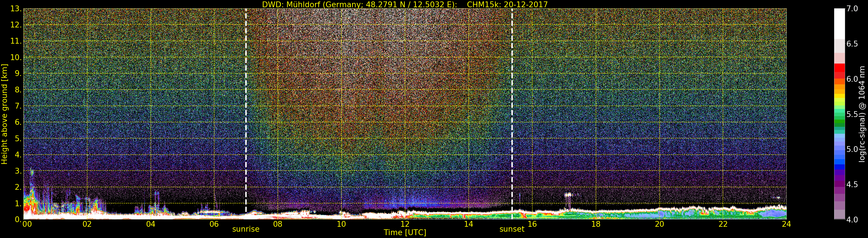868x238 pixels.
Task: Click the '4.5' value on the colorbar
Action: click(x=852, y=185)
